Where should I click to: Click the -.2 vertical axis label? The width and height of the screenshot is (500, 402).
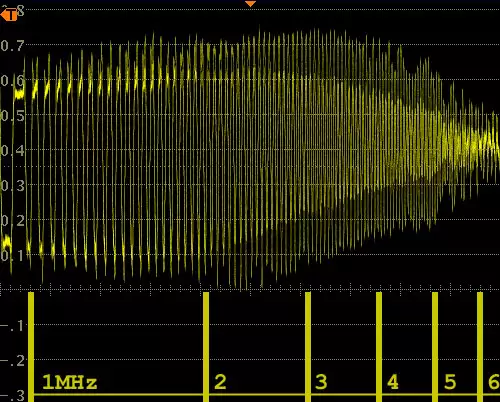click(13, 361)
